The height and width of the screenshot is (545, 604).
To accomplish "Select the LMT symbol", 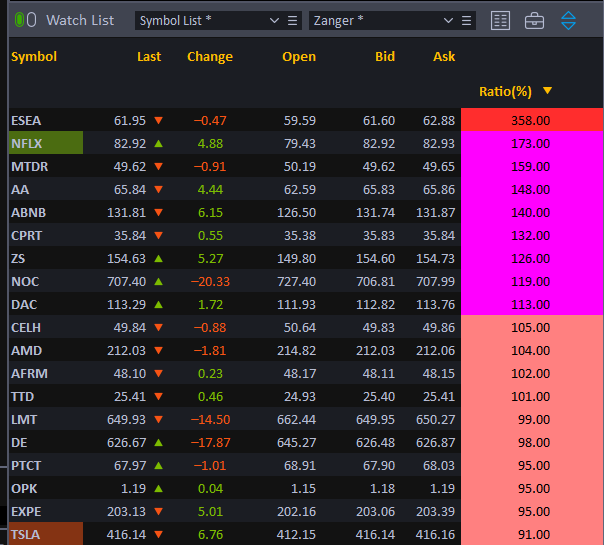I will point(24,419).
